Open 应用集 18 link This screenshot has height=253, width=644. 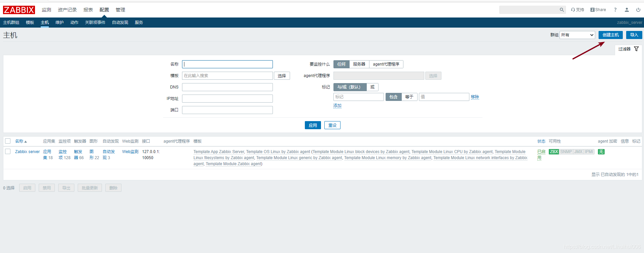pos(47,155)
